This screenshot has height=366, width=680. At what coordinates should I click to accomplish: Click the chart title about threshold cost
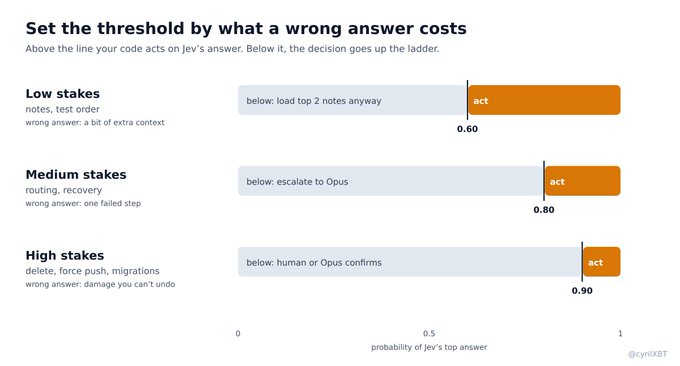246,29
